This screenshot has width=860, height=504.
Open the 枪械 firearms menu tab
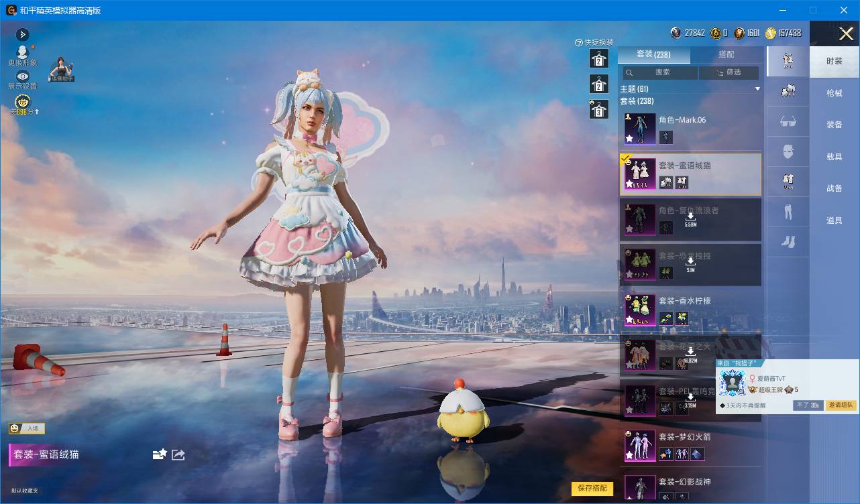[834, 93]
